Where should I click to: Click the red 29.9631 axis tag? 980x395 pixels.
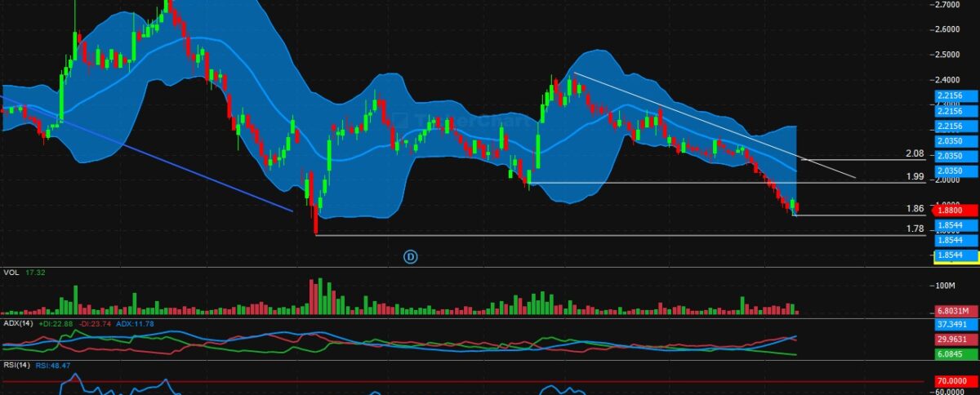[x=953, y=339]
